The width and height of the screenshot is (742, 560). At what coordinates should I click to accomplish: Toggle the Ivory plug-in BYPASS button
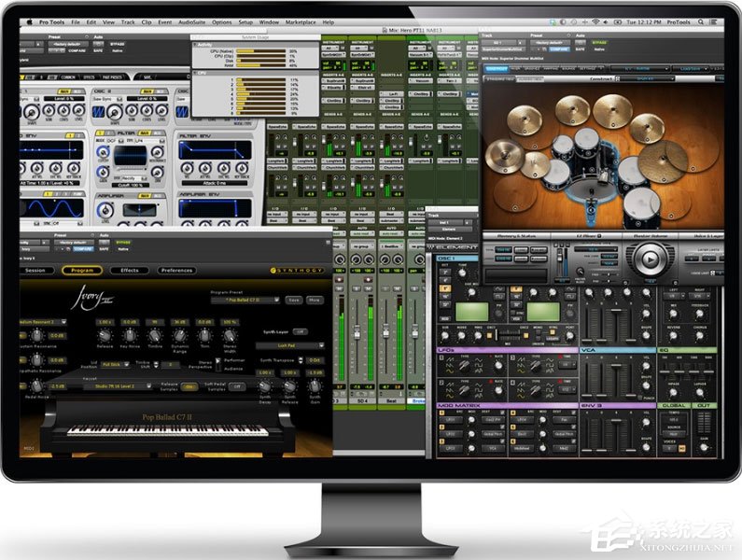point(123,243)
